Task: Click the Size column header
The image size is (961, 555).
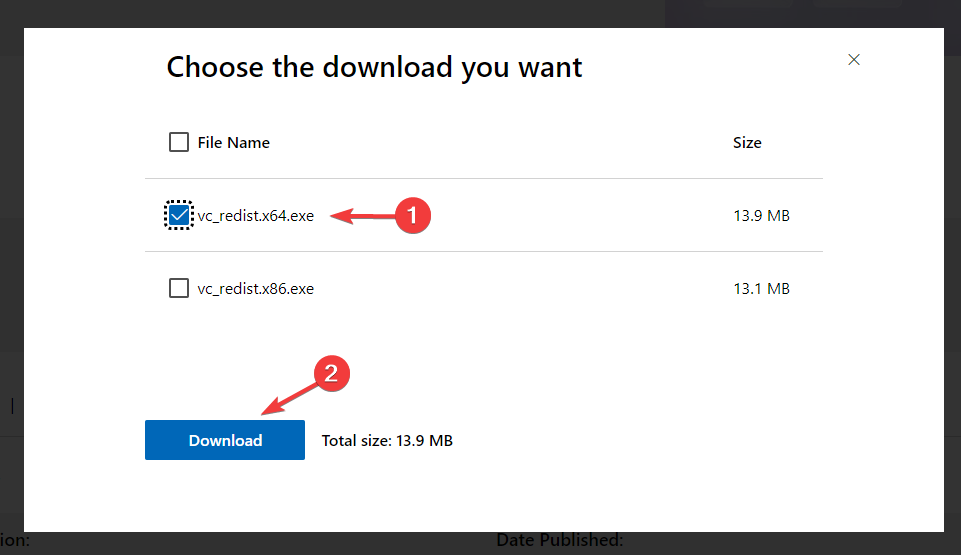Action: pyautogui.click(x=747, y=142)
